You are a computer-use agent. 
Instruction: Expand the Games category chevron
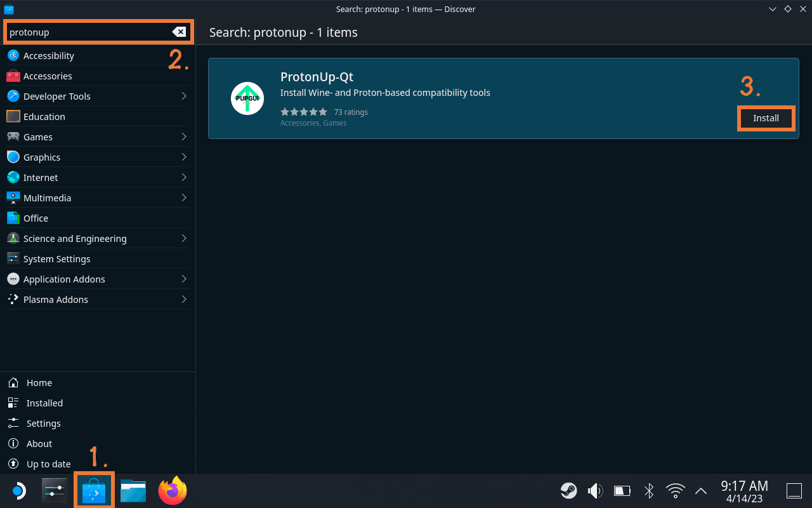(x=184, y=137)
